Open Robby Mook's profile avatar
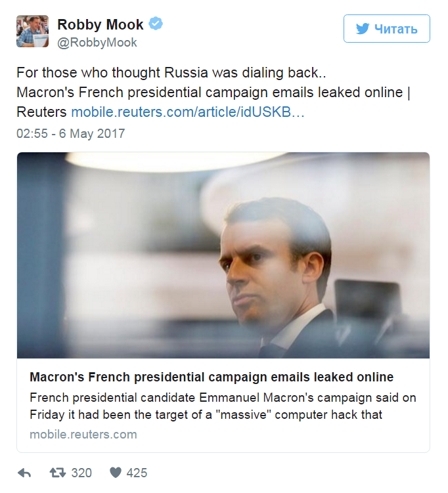 (x=33, y=32)
